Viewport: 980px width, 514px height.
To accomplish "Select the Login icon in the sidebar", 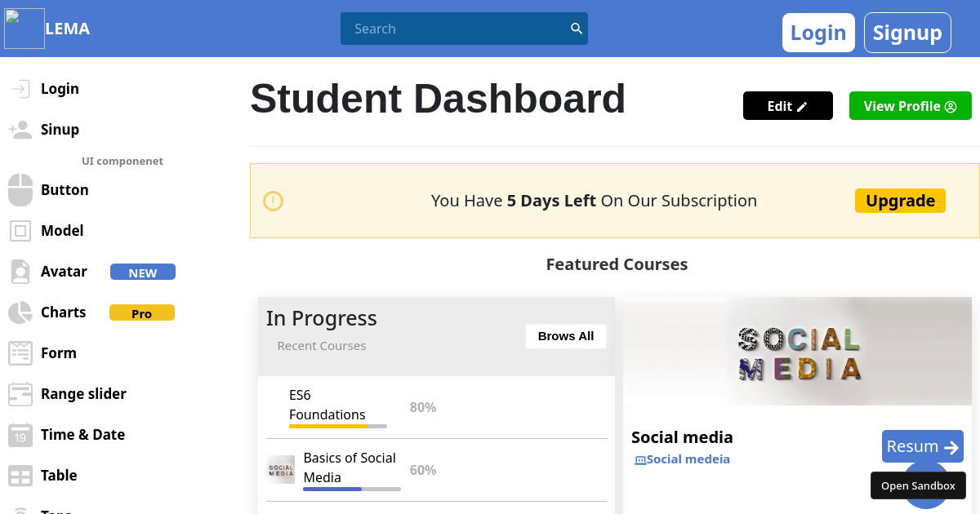I will pos(20,88).
